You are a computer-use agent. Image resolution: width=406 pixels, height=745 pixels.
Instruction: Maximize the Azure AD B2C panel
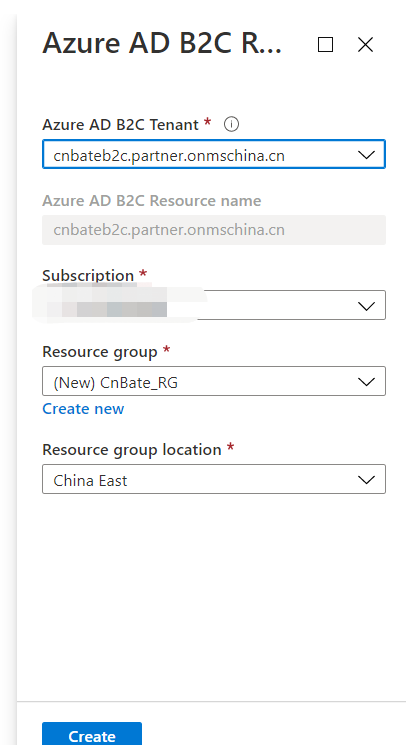tap(325, 45)
